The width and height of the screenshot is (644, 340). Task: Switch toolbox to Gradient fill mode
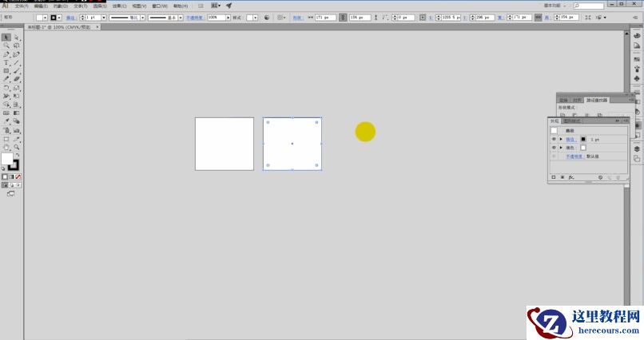[x=11, y=176]
